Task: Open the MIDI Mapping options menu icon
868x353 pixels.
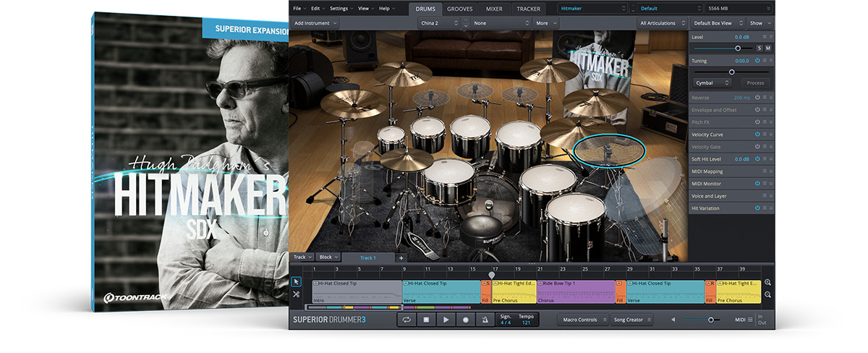Action: click(765, 171)
